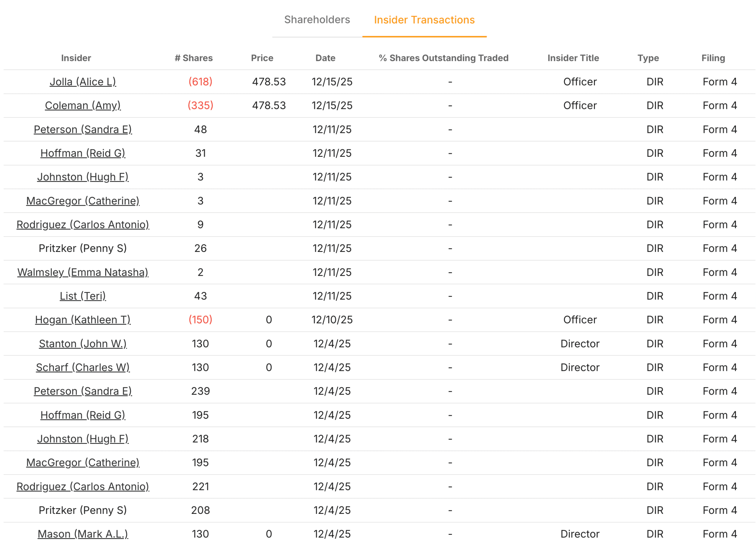The height and width of the screenshot is (544, 756).
Task: Click the Insider Title column header
Action: [x=573, y=58]
